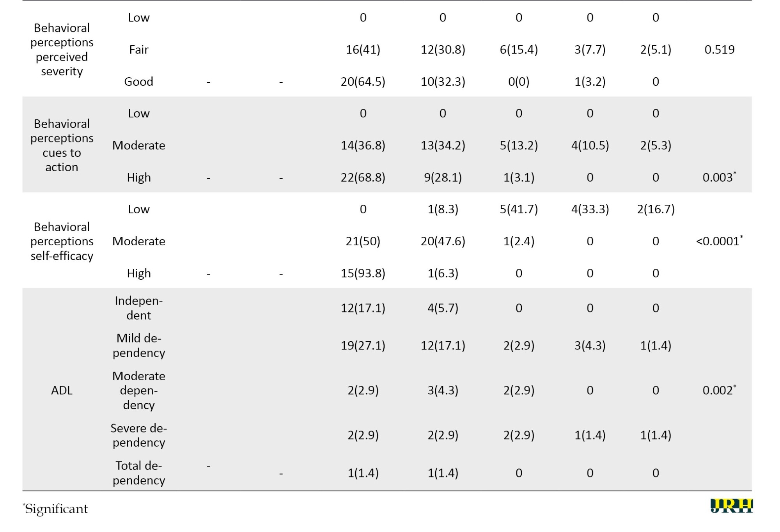780x532 pixels.
Task: Click the "Good" category label
Action: [x=138, y=82]
